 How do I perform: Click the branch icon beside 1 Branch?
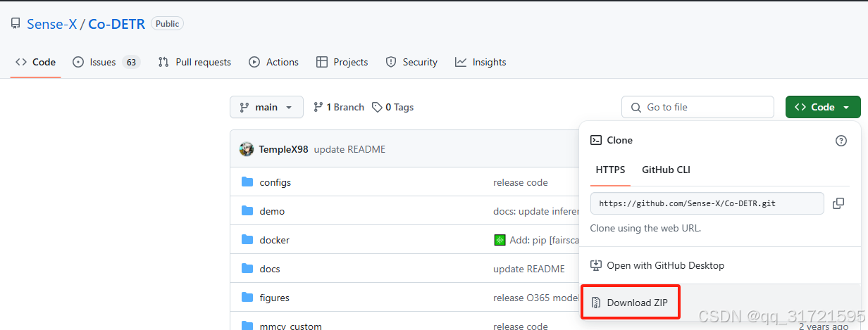click(318, 107)
